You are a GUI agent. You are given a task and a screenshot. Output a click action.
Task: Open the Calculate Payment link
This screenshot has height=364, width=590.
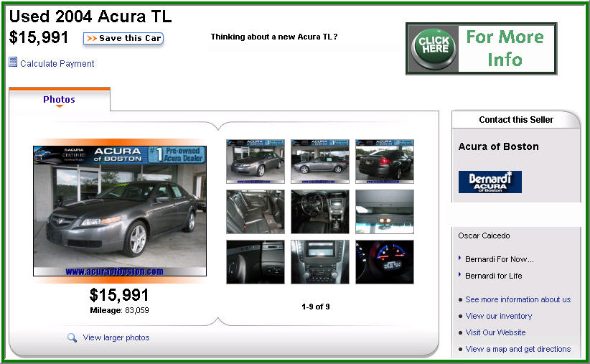pos(57,64)
